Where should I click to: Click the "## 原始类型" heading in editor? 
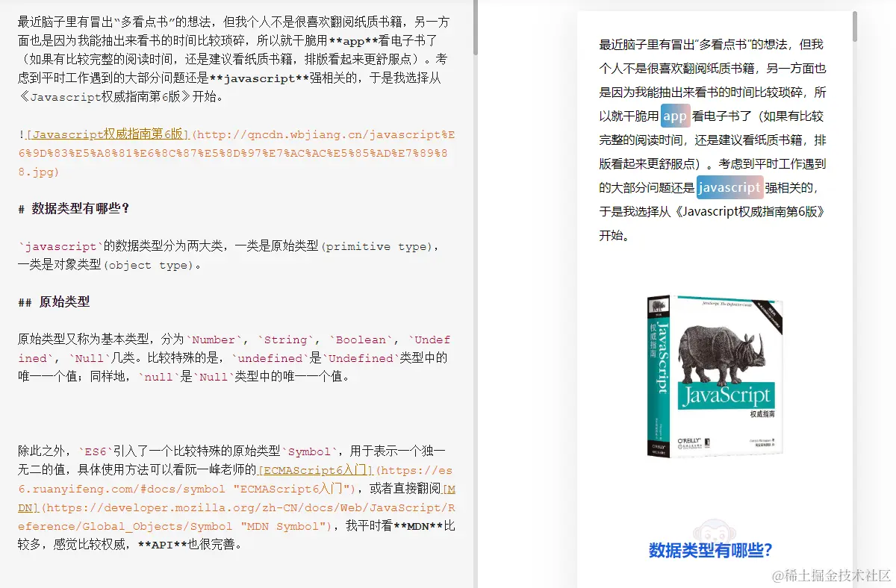click(x=54, y=301)
